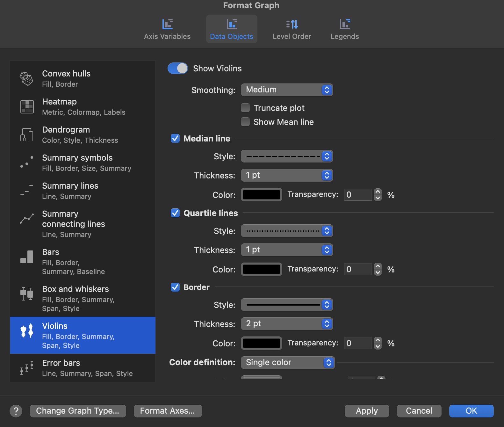Open the Median line Thickness dropdown
This screenshot has height=427, width=504.
point(287,175)
